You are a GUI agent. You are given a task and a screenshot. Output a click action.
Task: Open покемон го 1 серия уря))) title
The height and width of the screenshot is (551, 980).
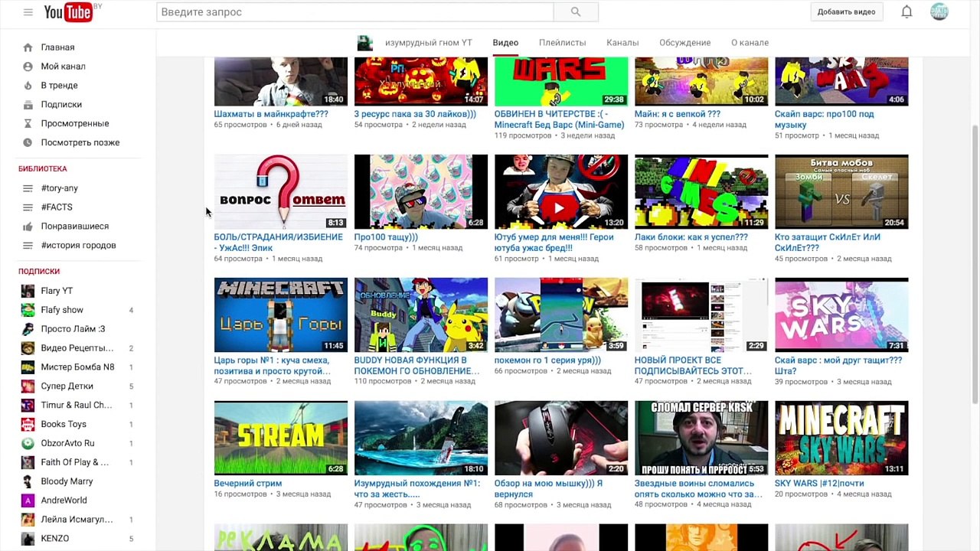tap(547, 360)
